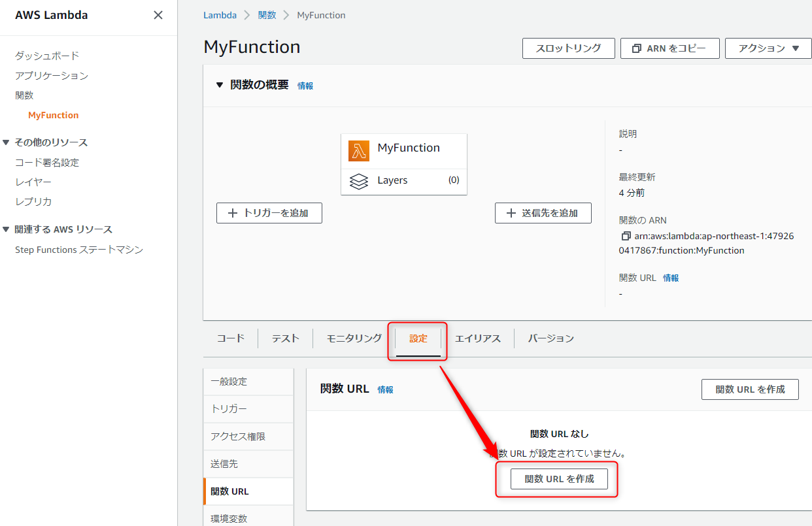
Task: Select the 設定 tab
Action: tap(418, 338)
